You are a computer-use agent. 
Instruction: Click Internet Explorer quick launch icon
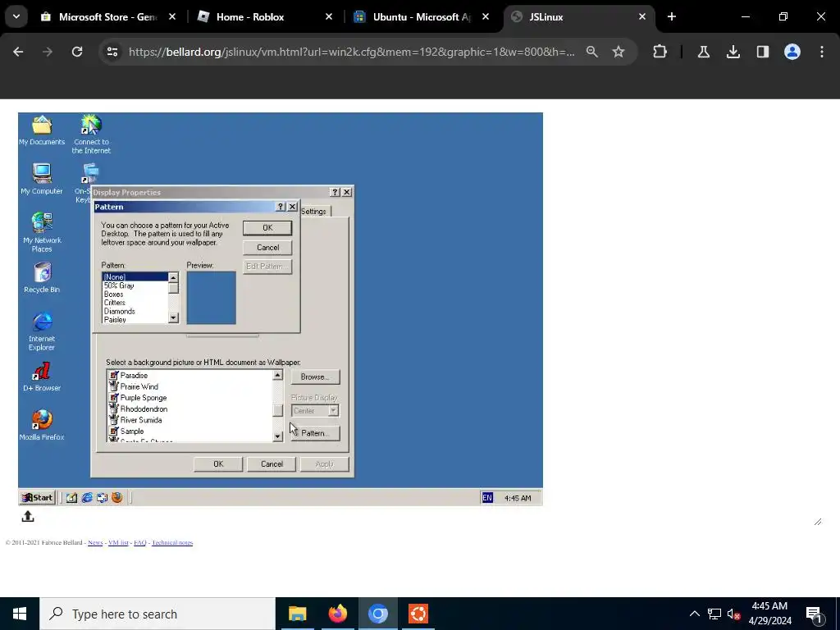pos(87,498)
